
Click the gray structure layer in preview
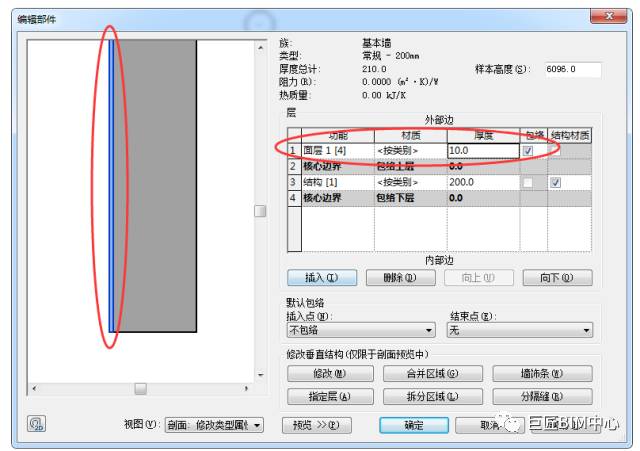[x=157, y=186]
